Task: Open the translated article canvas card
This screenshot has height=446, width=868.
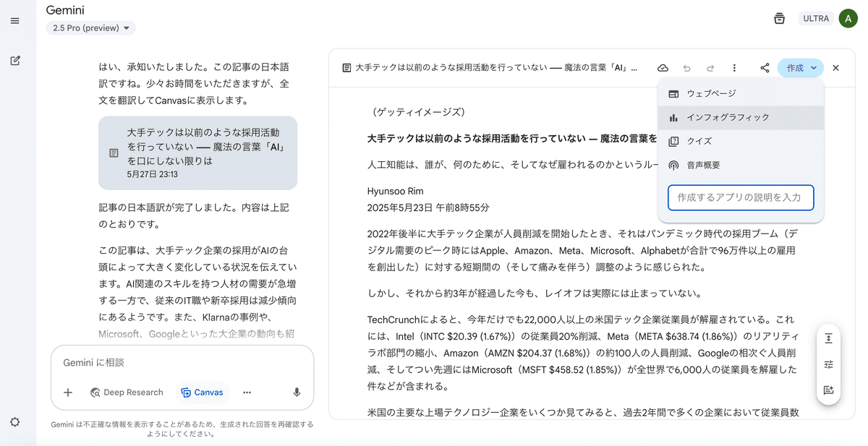Action: click(197, 153)
